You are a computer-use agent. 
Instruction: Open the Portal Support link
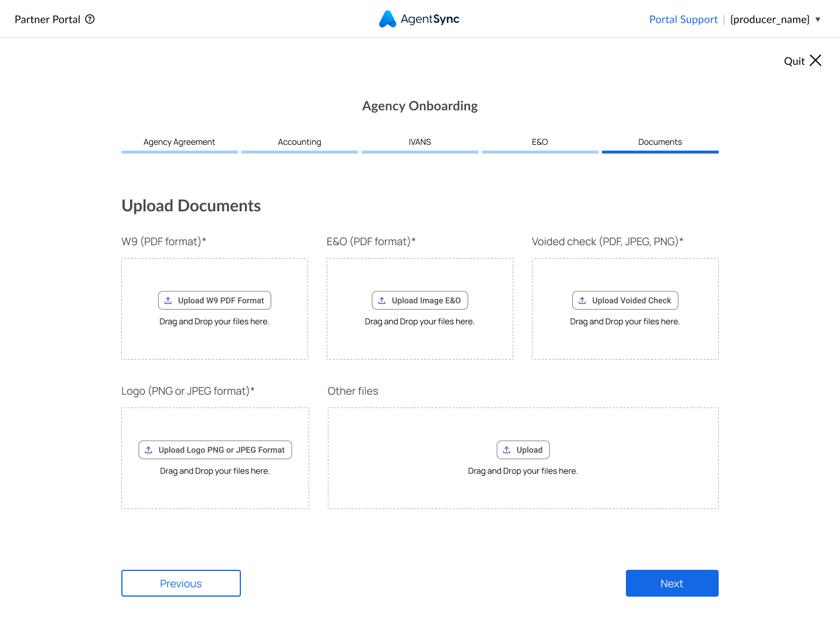(x=683, y=19)
